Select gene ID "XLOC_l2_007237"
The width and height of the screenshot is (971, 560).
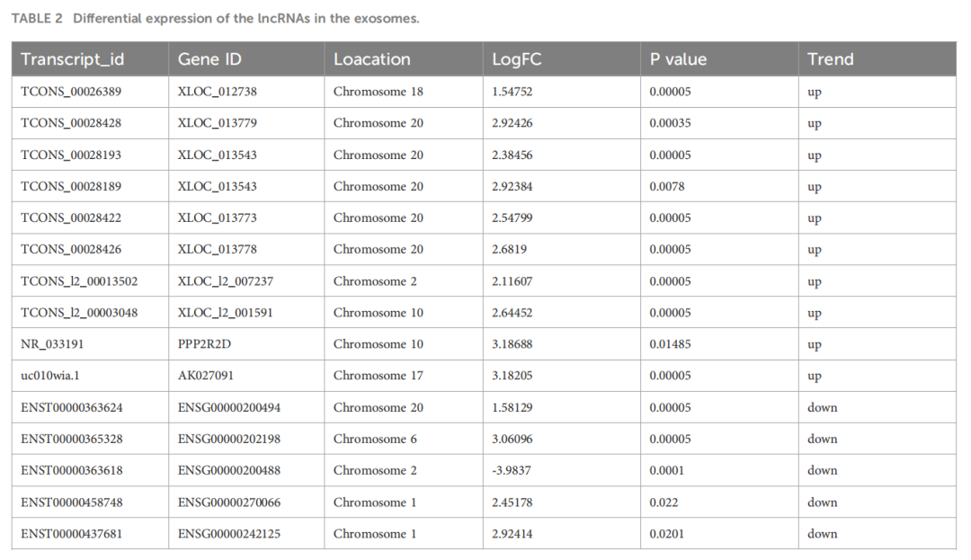click(226, 281)
